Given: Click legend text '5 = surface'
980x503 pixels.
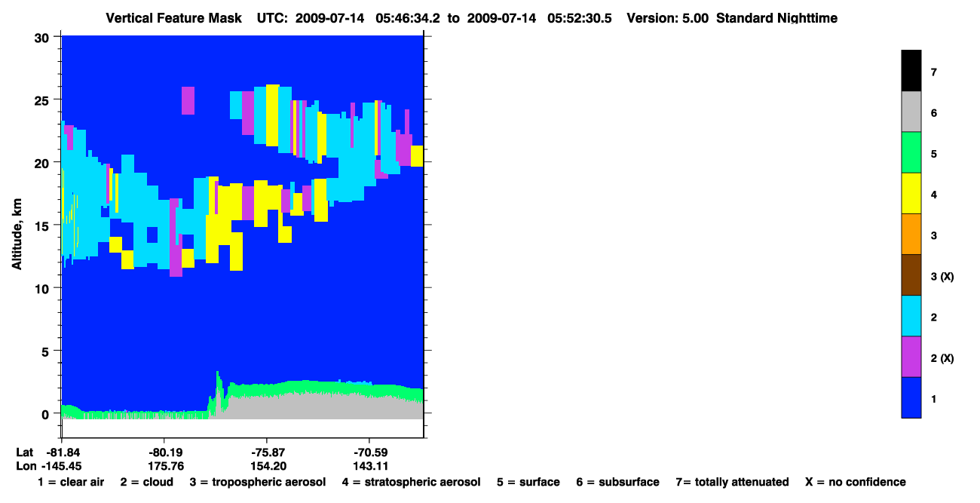Looking at the screenshot, I should click(528, 482).
